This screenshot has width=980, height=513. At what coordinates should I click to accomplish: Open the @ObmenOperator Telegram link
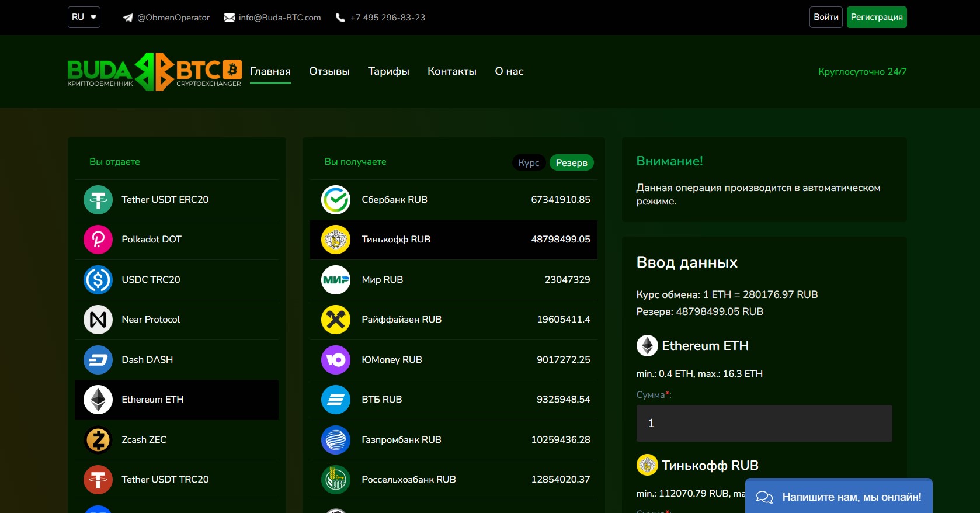click(173, 18)
